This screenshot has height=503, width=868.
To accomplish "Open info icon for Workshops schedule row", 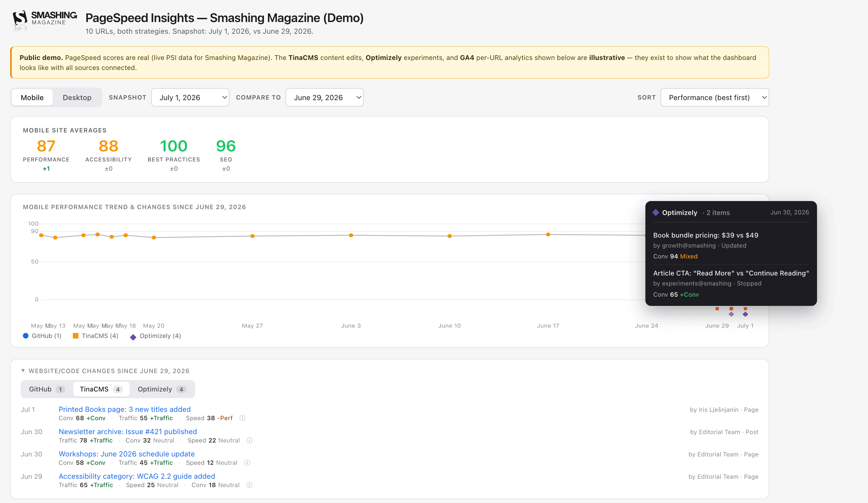I will pyautogui.click(x=247, y=463).
